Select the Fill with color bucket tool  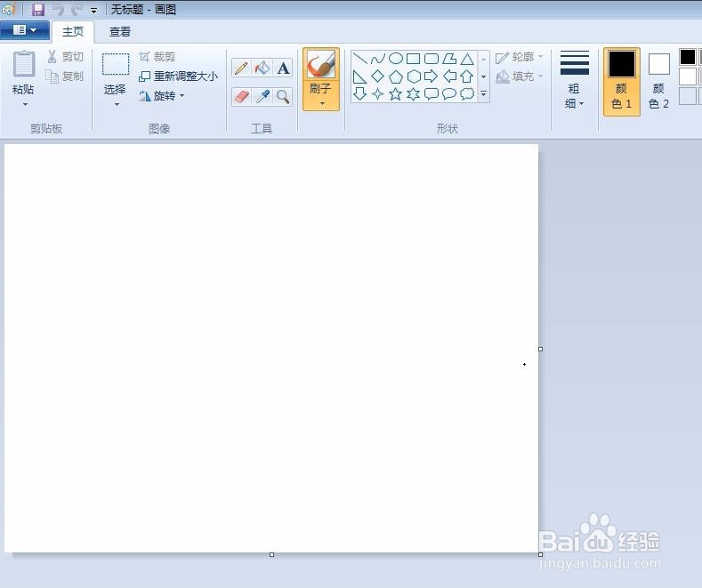(x=262, y=68)
